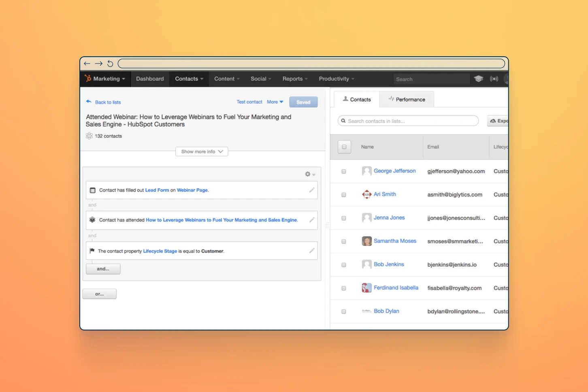588x392 pixels.
Task: Open the Productivity nav dropdown
Action: coord(337,79)
